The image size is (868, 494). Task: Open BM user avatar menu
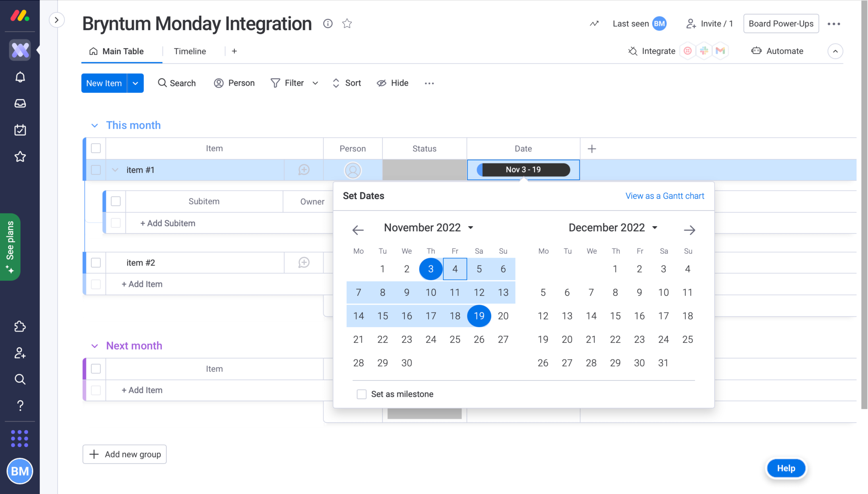19,471
